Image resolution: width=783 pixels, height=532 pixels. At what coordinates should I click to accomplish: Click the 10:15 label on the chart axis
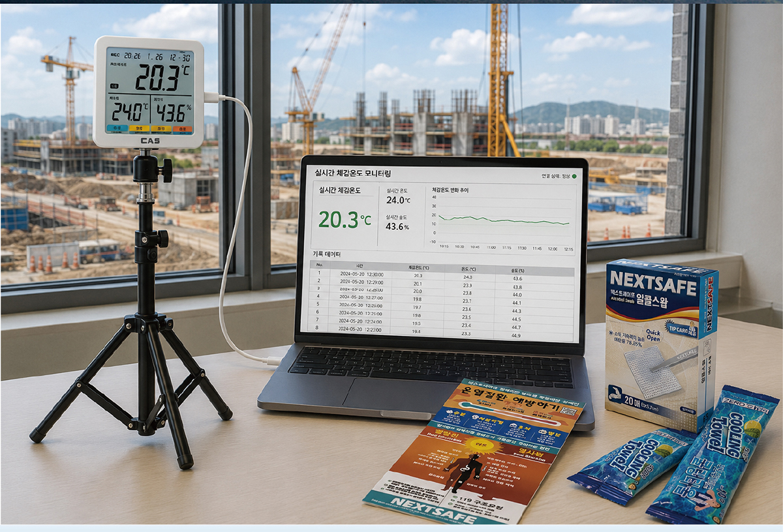444,246
